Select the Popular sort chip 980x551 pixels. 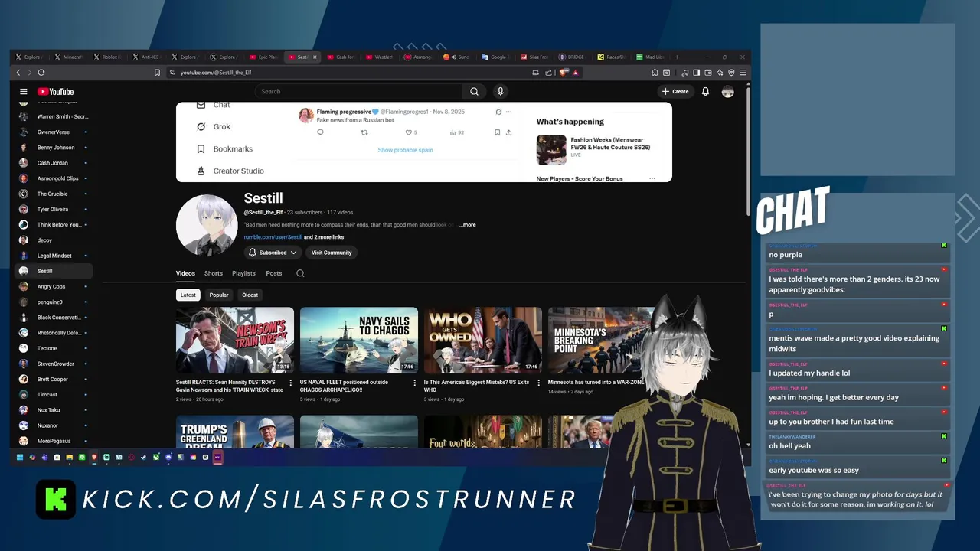tap(219, 295)
